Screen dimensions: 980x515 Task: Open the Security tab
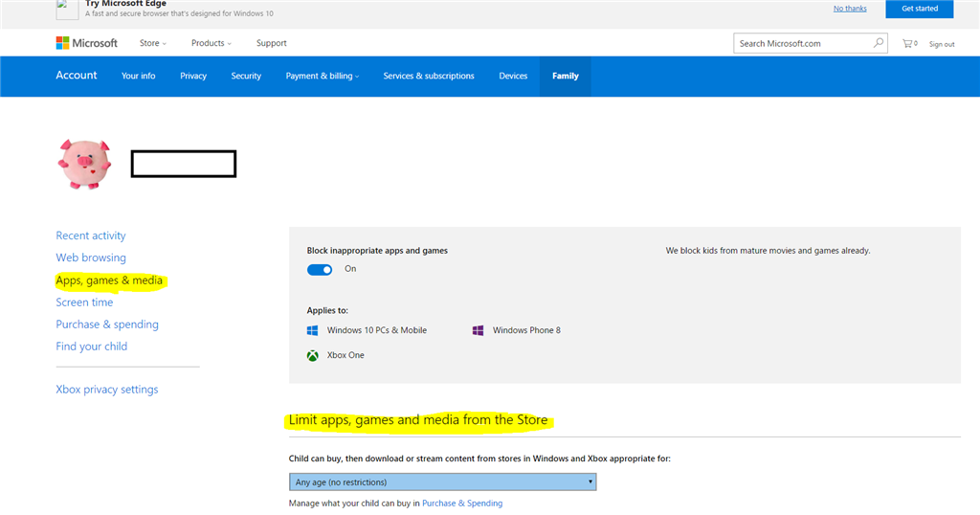coord(246,77)
